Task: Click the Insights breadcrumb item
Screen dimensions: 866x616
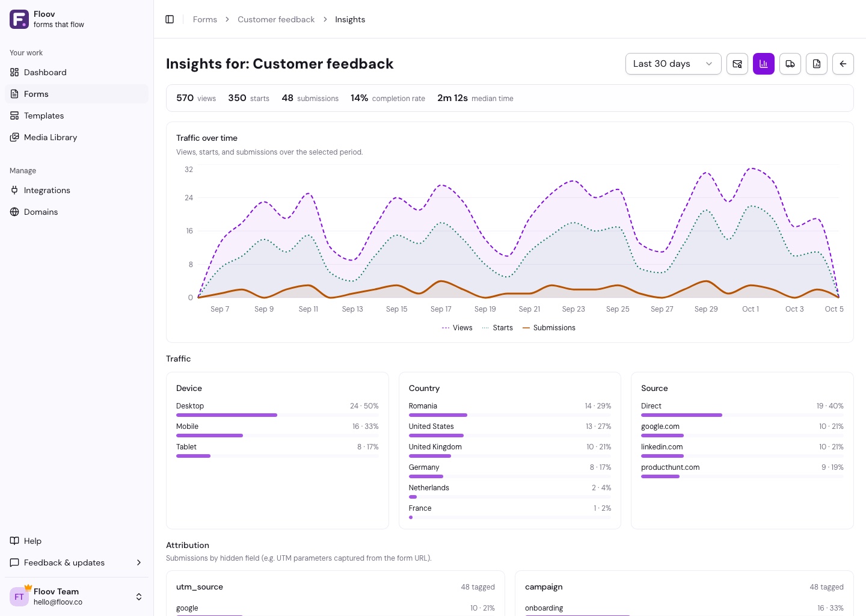Action: [350, 19]
